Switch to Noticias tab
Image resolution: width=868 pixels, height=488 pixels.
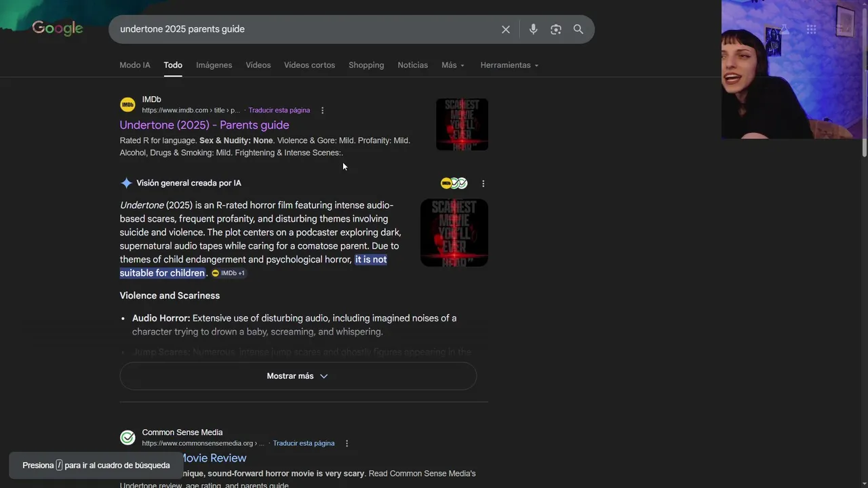click(412, 65)
